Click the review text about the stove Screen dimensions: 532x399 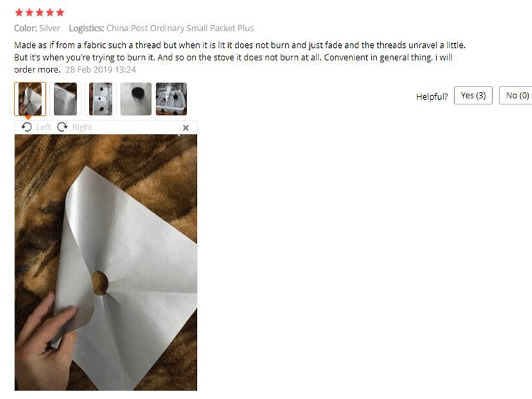[x=239, y=57]
